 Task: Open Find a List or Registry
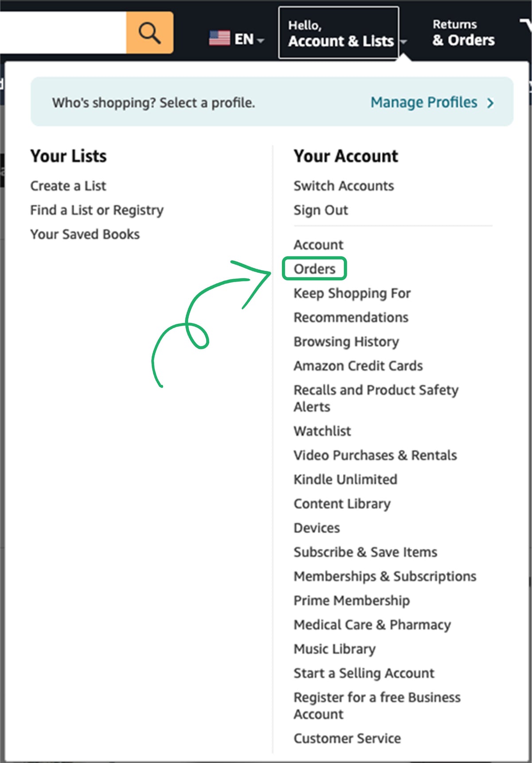[97, 210]
